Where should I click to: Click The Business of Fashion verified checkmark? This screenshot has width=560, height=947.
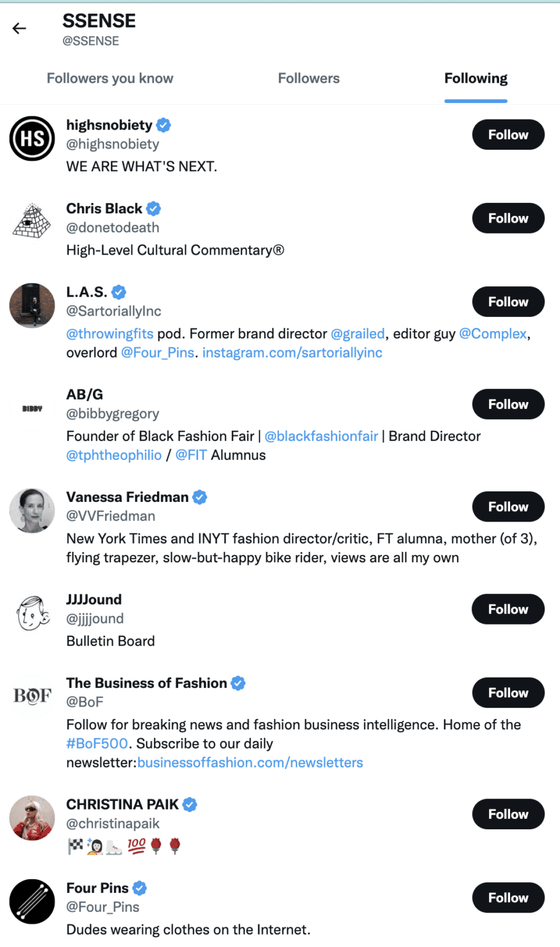tap(238, 683)
